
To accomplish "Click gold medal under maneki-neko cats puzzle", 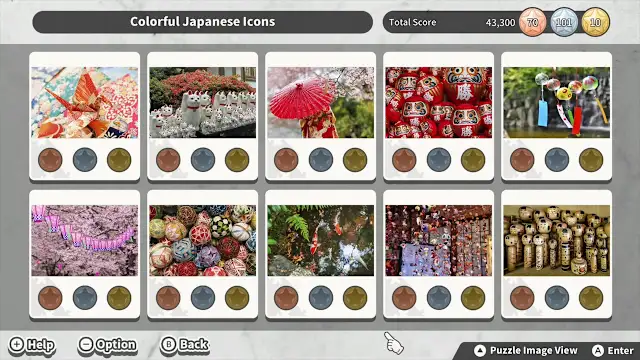I will click(237, 160).
